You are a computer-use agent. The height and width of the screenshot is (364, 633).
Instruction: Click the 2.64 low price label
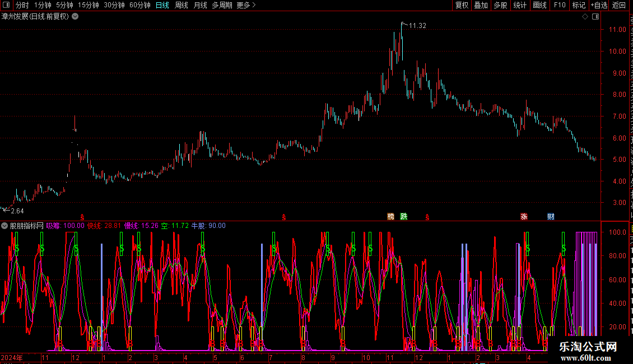(17, 211)
